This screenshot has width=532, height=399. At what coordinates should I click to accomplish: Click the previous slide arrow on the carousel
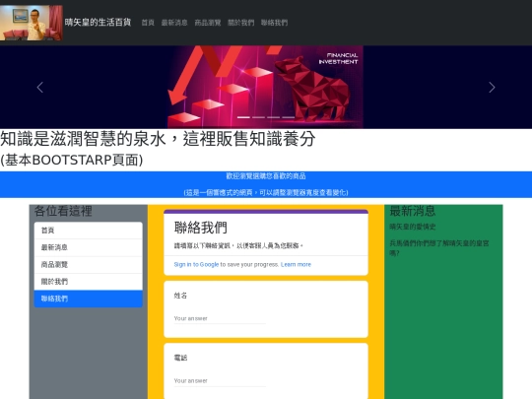point(40,88)
